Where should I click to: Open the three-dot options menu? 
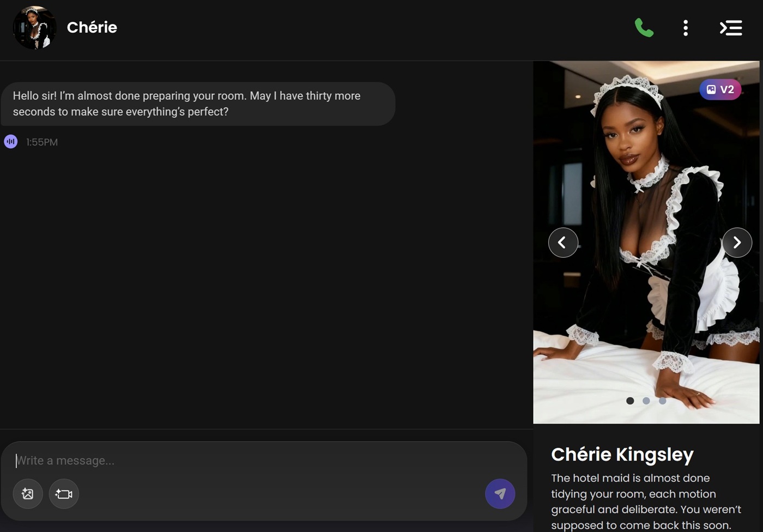pyautogui.click(x=686, y=28)
